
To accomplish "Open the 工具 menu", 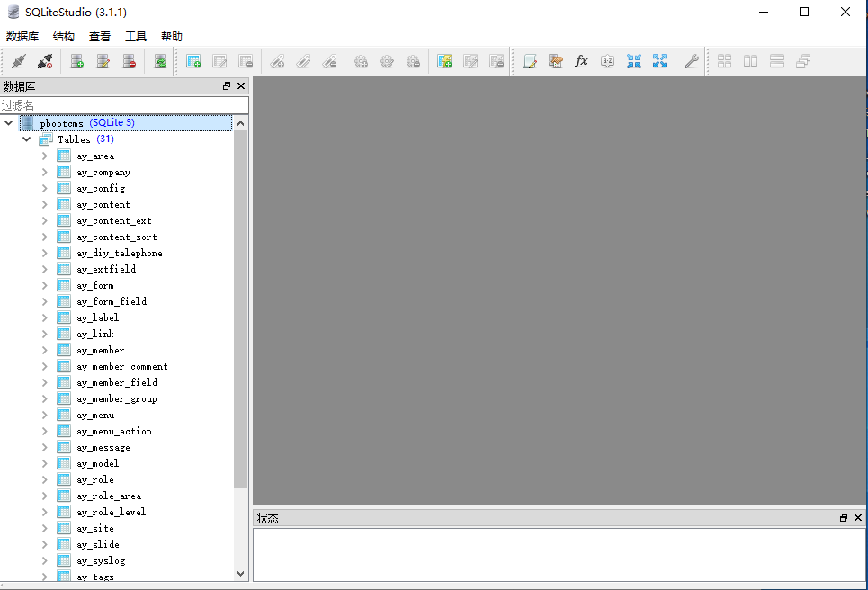I will [136, 37].
